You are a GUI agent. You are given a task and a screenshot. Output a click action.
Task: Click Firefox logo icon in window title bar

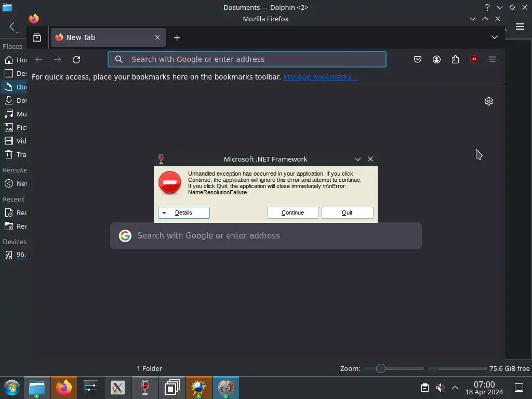point(34,18)
